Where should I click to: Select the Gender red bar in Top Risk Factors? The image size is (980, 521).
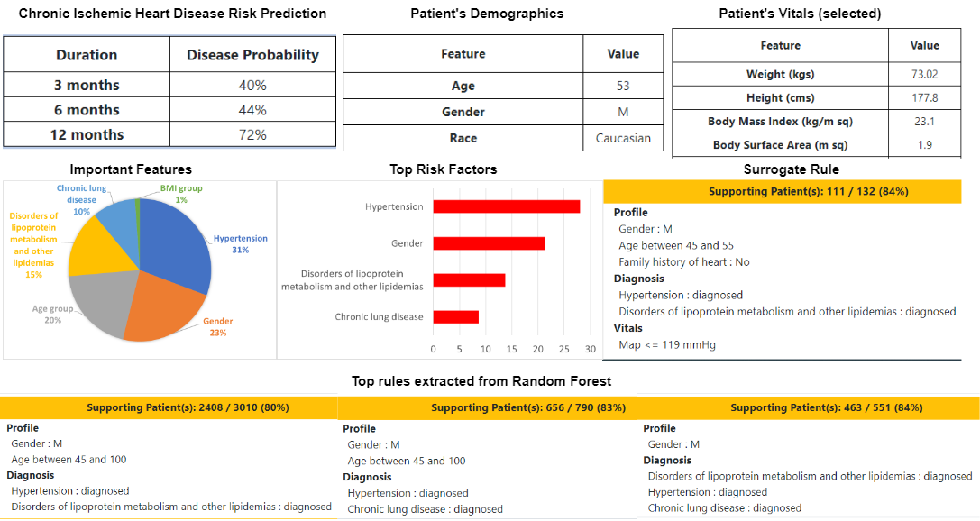coord(489,243)
